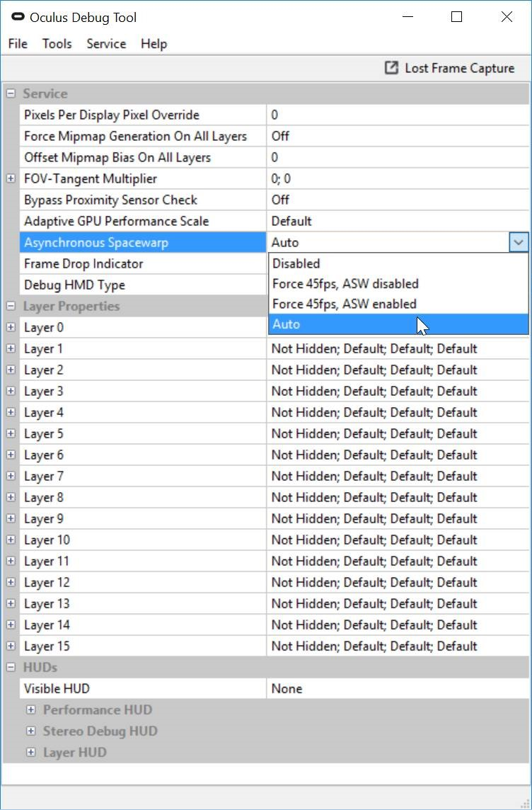Click the Lost Frame Capture popout icon
Image resolution: width=532 pixels, height=810 pixels.
click(392, 68)
